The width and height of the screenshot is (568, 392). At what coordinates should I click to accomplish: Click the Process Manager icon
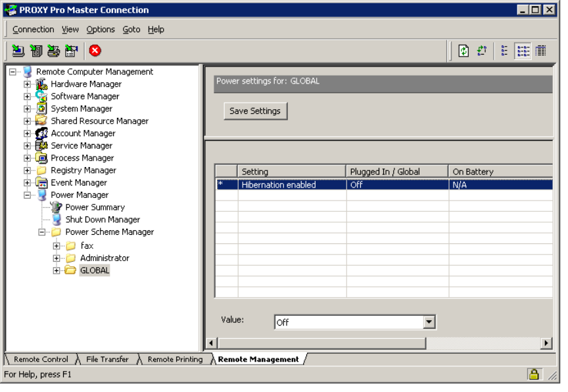pos(41,158)
